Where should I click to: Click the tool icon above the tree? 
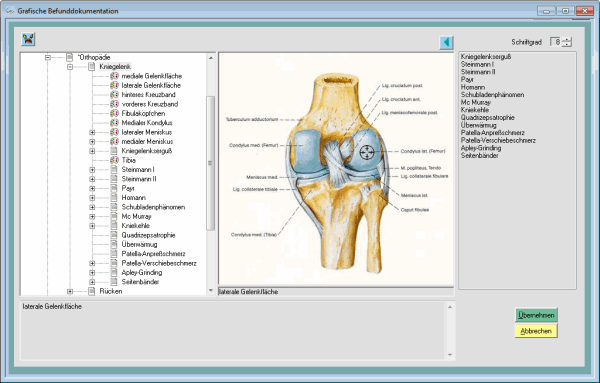click(x=28, y=39)
